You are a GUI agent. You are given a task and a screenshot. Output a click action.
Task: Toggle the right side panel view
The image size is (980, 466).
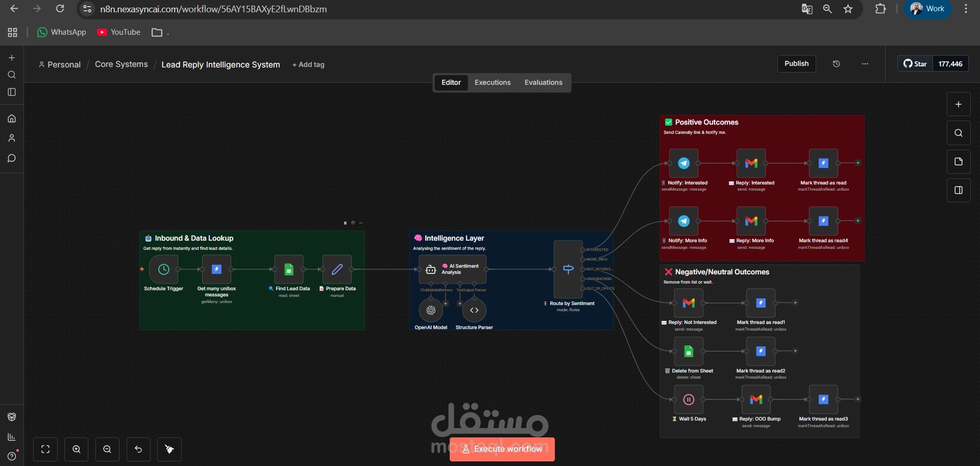[959, 190]
